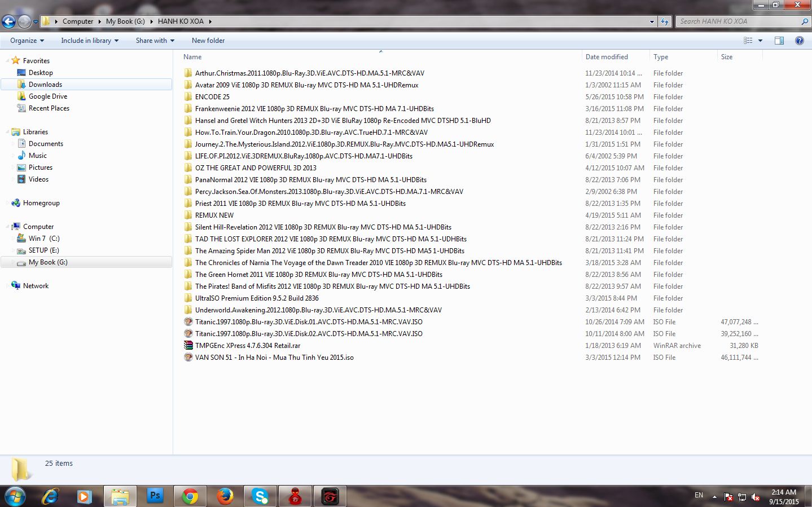Image resolution: width=812 pixels, height=507 pixels.
Task: Open Recent Places in Favorites
Action: (x=49, y=108)
